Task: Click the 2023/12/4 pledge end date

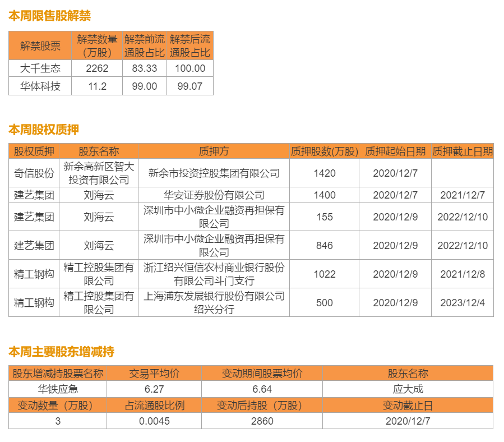Action: click(463, 303)
